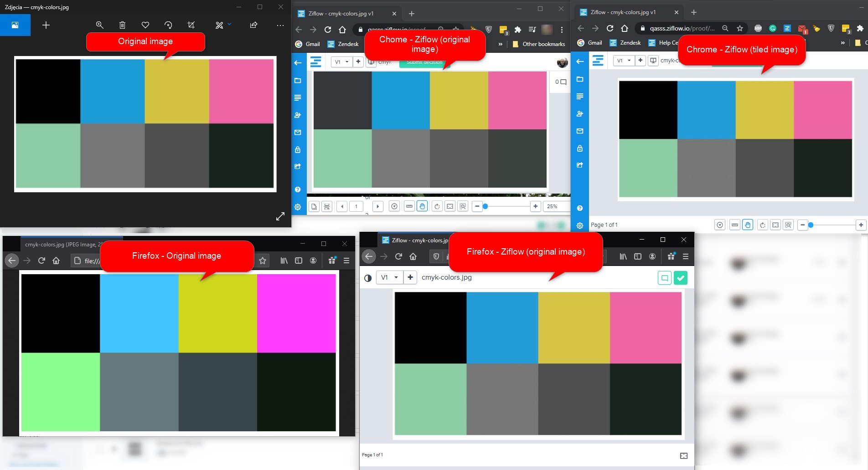Select the crop tool in Photos toolbar
The image size is (868, 470).
191,25
